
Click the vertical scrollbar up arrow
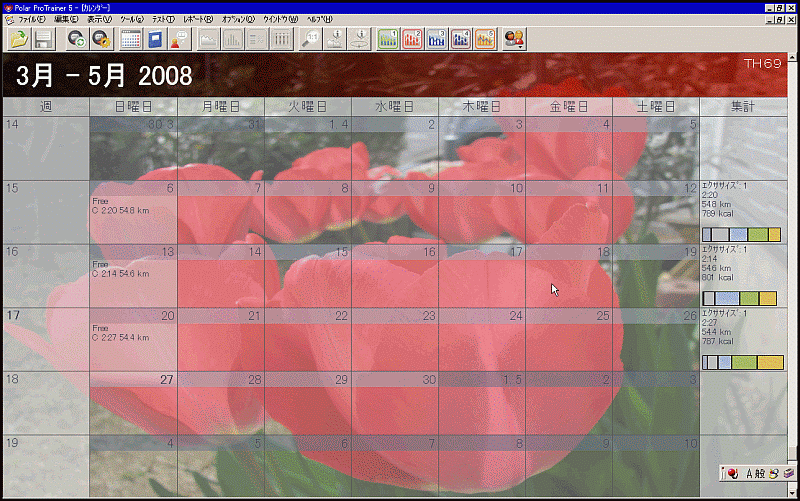click(792, 57)
